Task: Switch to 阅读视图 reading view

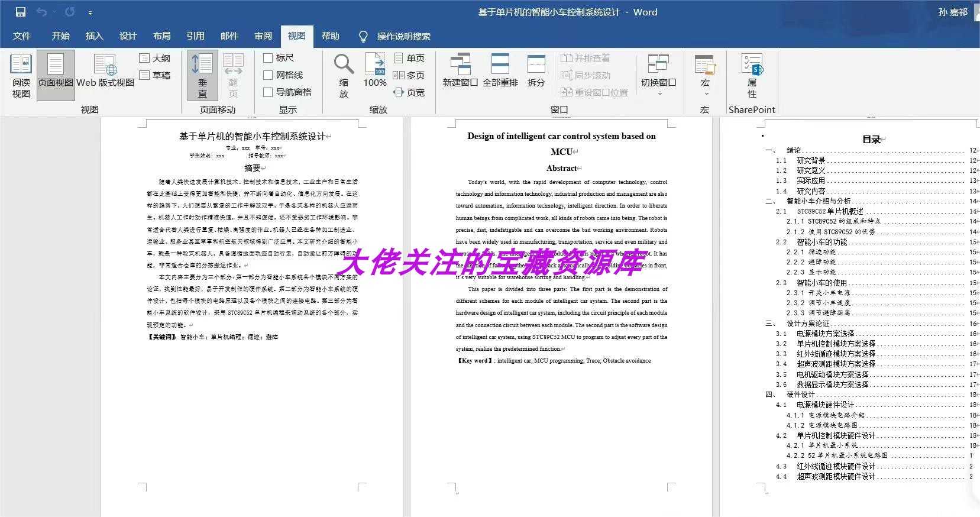Action: point(21,76)
